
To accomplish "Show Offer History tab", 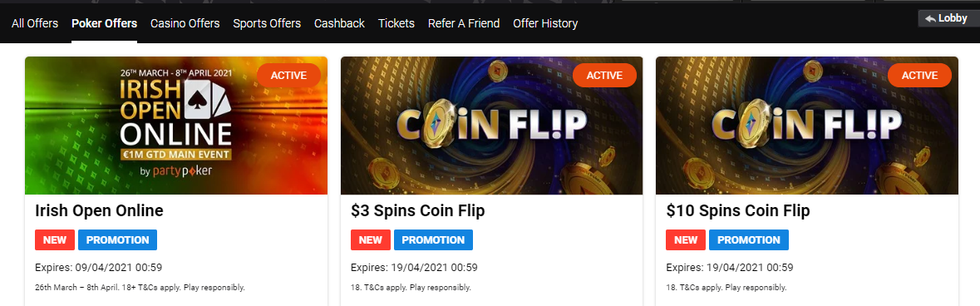I will (x=545, y=23).
